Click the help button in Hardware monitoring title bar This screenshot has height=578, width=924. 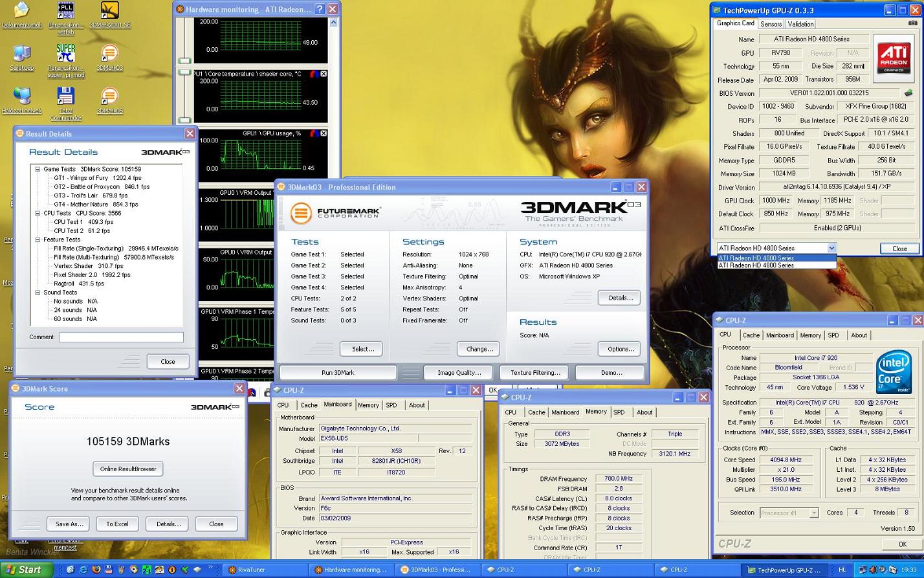pyautogui.click(x=319, y=9)
